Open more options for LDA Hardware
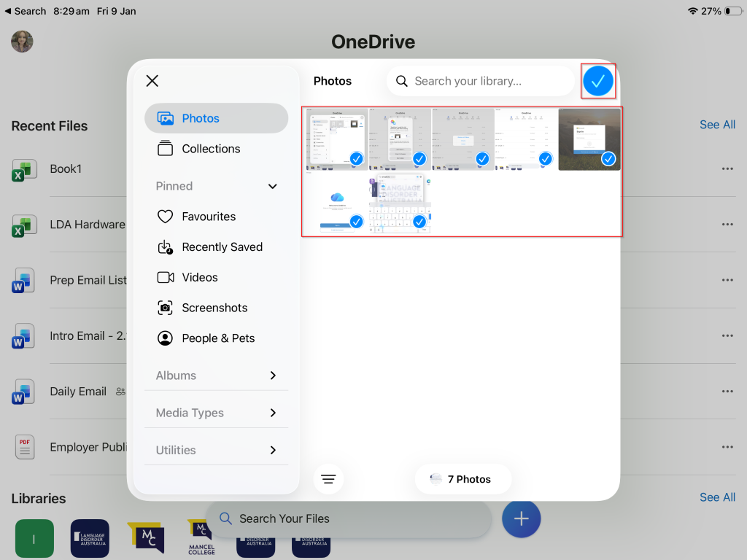The width and height of the screenshot is (747, 560). tap(727, 225)
